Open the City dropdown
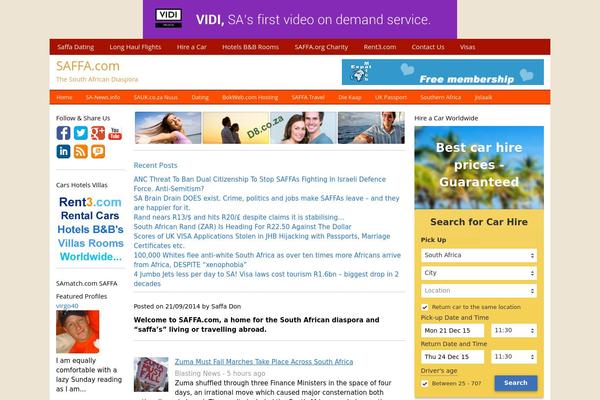 [479, 273]
